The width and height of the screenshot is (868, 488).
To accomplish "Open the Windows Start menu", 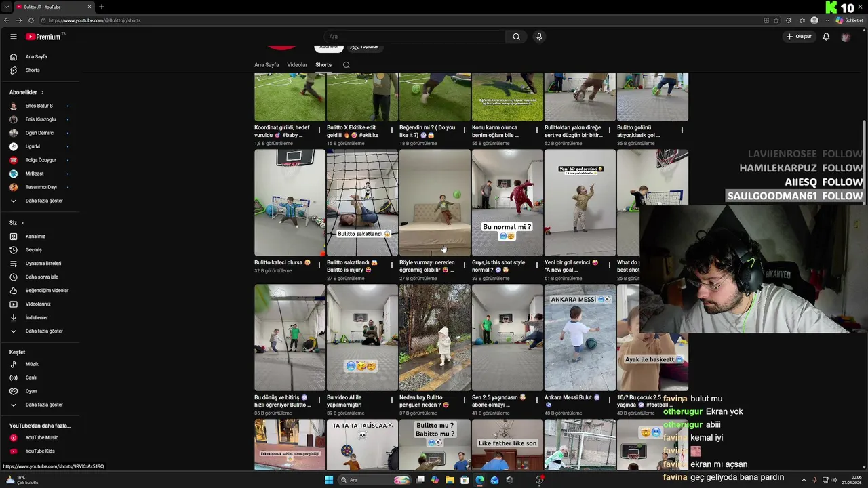I will pos(329,480).
